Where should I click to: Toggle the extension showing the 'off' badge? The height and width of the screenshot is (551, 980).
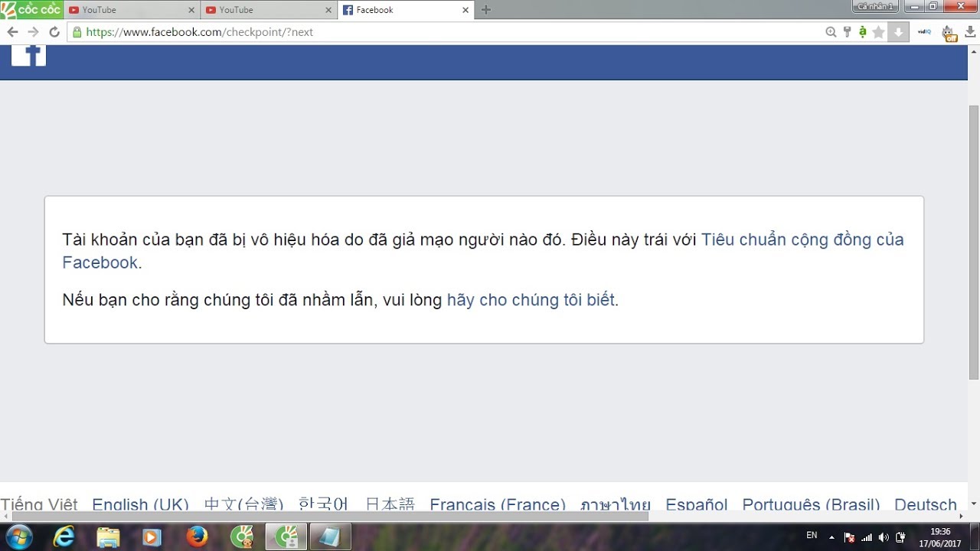point(949,33)
